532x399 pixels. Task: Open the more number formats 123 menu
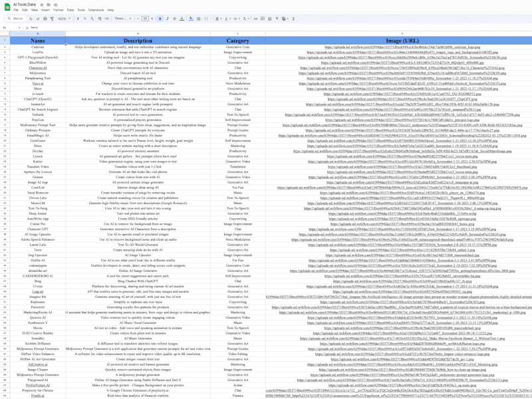pos(107,19)
